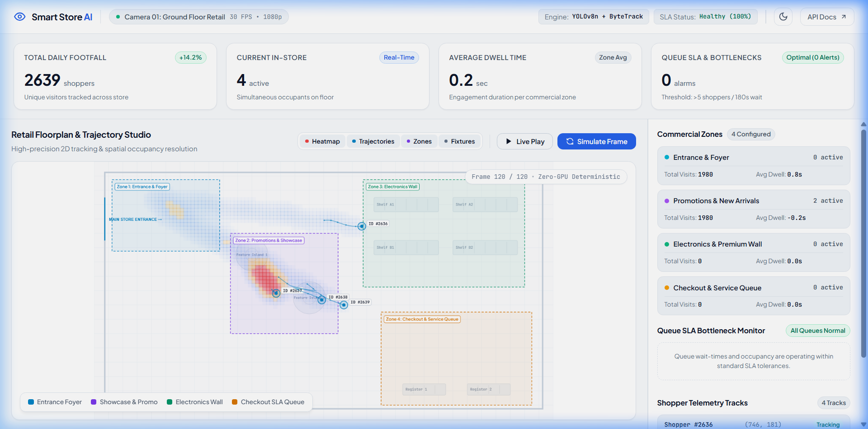Toggle dark mode moon icon
This screenshot has width=868, height=429.
pyautogui.click(x=783, y=17)
